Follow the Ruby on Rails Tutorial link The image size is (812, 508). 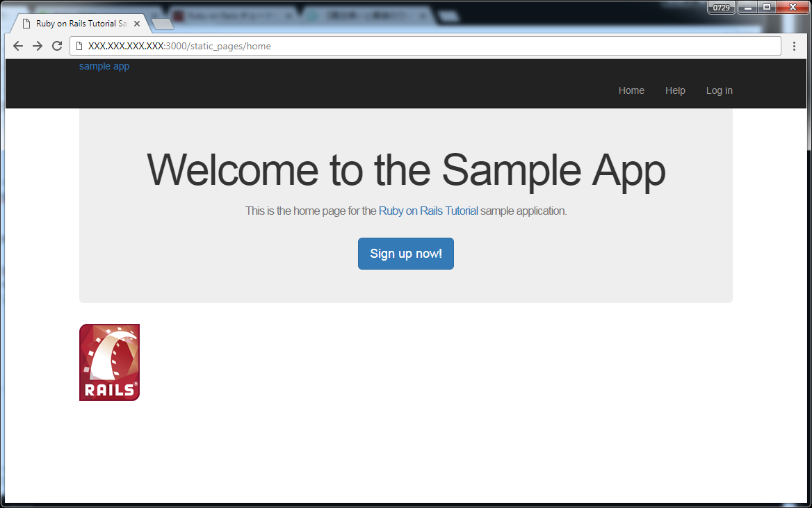(x=428, y=211)
